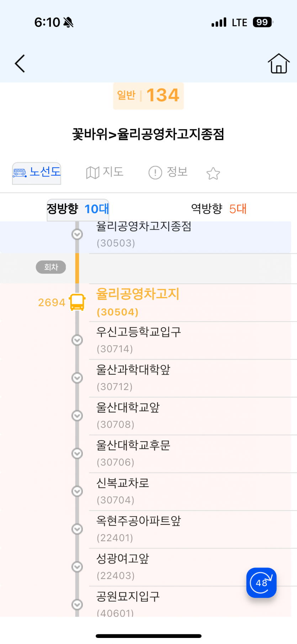Open the 정보 info tab
Screen dimensions: 297x644
[168, 173]
